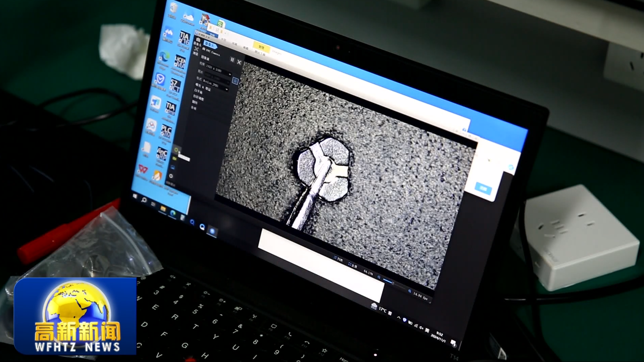The height and width of the screenshot is (362, 644).
Task: Click the blue folder icon in camera sidebar
Action: coord(172,167)
